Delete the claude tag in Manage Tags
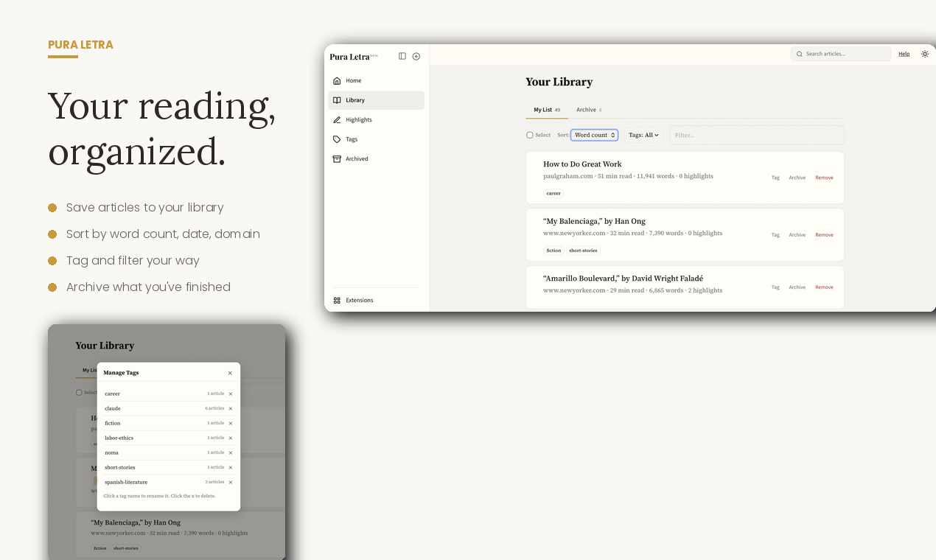This screenshot has height=560, width=936. point(229,408)
